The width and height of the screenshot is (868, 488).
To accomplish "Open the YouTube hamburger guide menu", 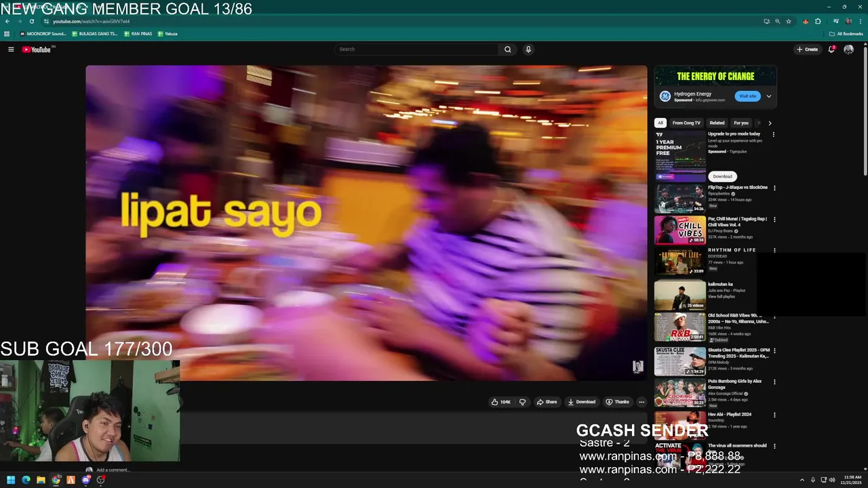I will pyautogui.click(x=11, y=49).
